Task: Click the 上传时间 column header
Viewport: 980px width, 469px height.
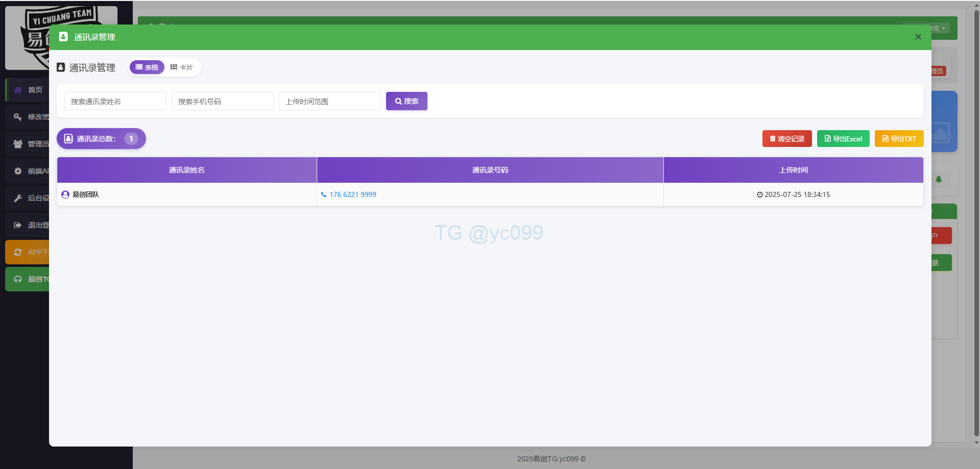Action: point(793,170)
